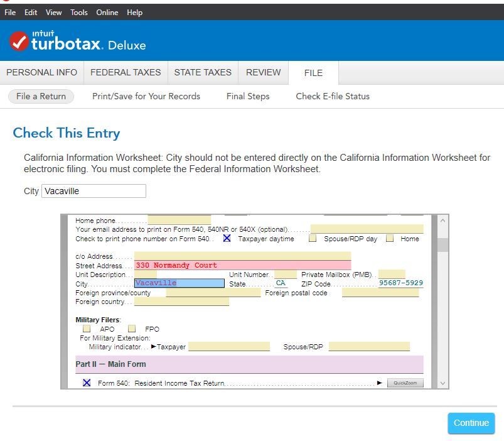
Task: Open Check E-file Status
Action: pos(333,96)
